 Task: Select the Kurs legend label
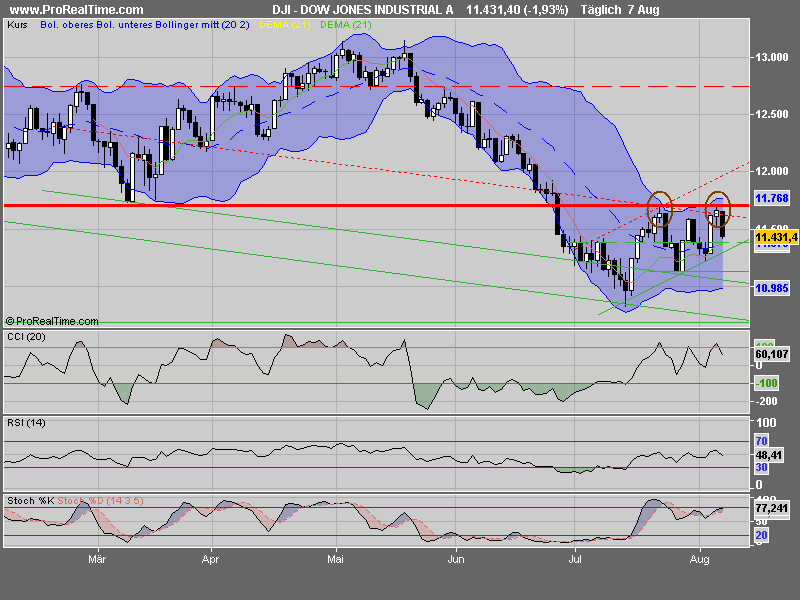(x=17, y=24)
